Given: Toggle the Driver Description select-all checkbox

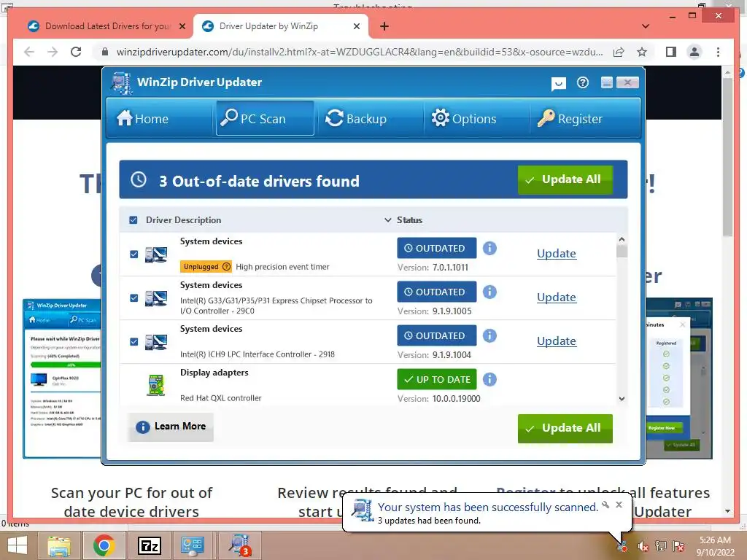Looking at the screenshot, I should coord(133,220).
